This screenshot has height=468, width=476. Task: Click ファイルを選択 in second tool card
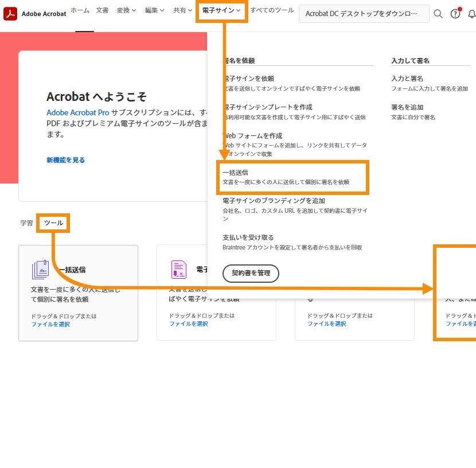coord(189,323)
